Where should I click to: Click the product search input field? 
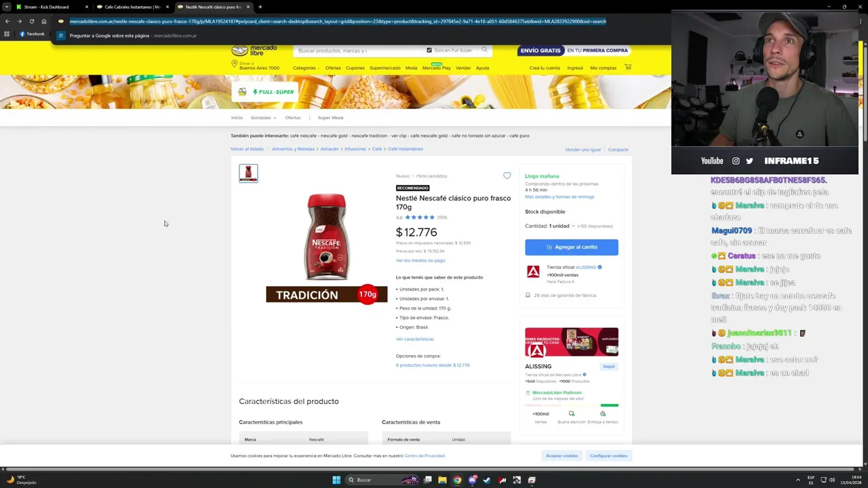pyautogui.click(x=359, y=50)
